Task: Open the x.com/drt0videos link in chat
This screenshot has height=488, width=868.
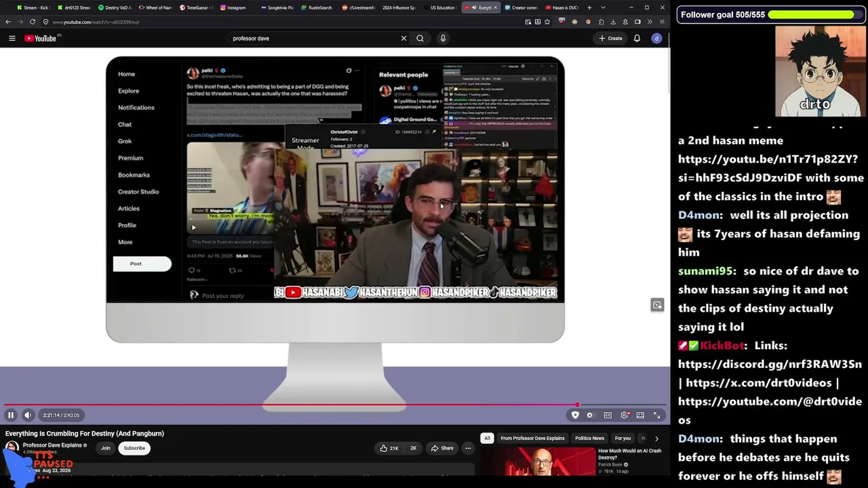Action: [758, 383]
